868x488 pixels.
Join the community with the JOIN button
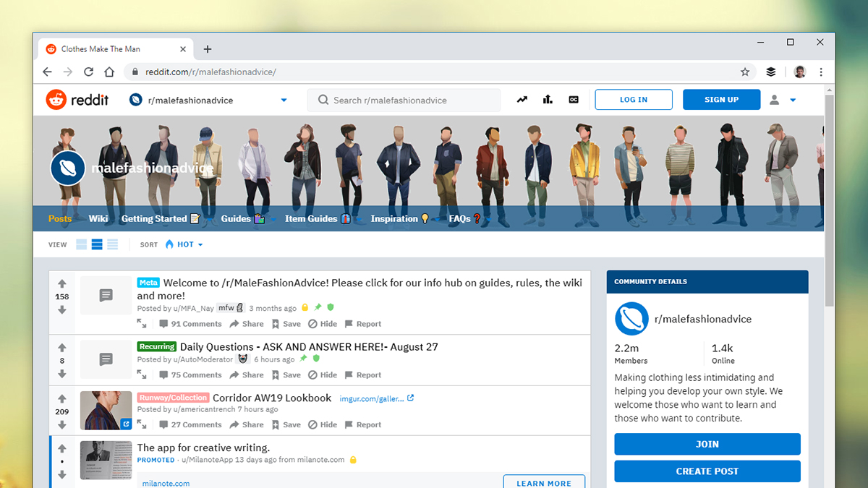(707, 444)
